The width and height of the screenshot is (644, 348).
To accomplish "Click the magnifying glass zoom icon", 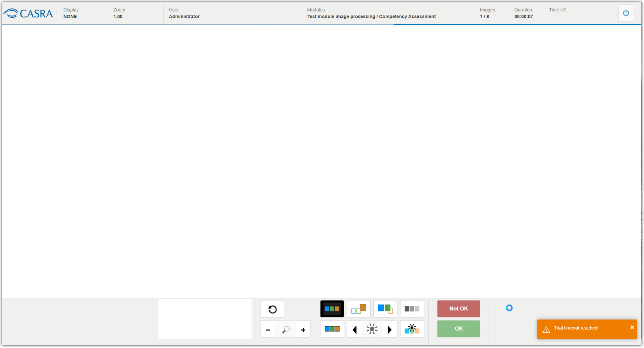I will tap(286, 330).
